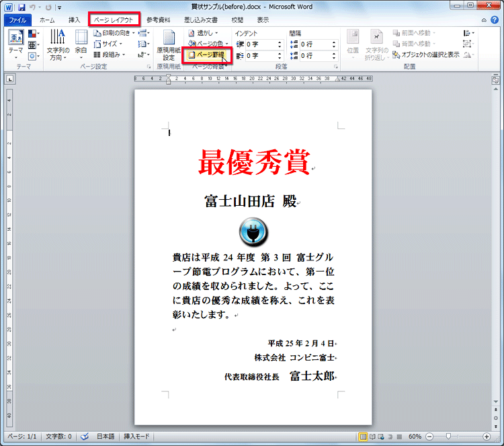
Task: Toggle 挿入モード in status bar
Action: [136, 437]
